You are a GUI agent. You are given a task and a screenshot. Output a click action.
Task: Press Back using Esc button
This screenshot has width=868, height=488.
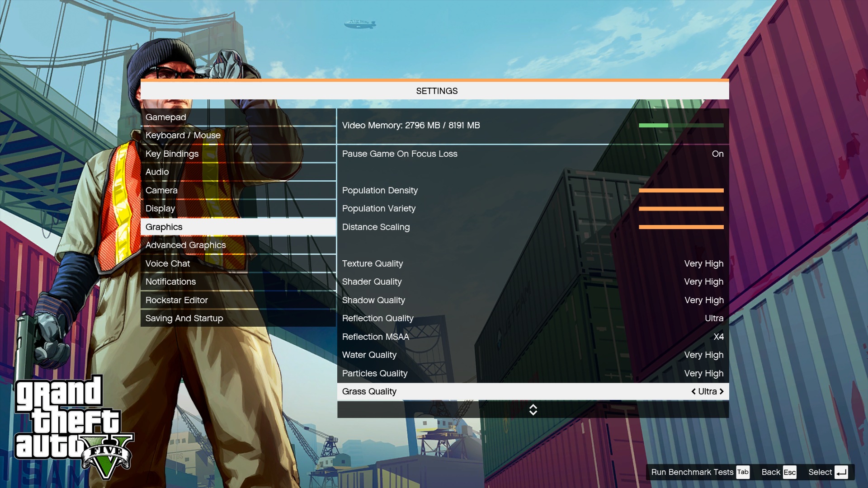(789, 471)
